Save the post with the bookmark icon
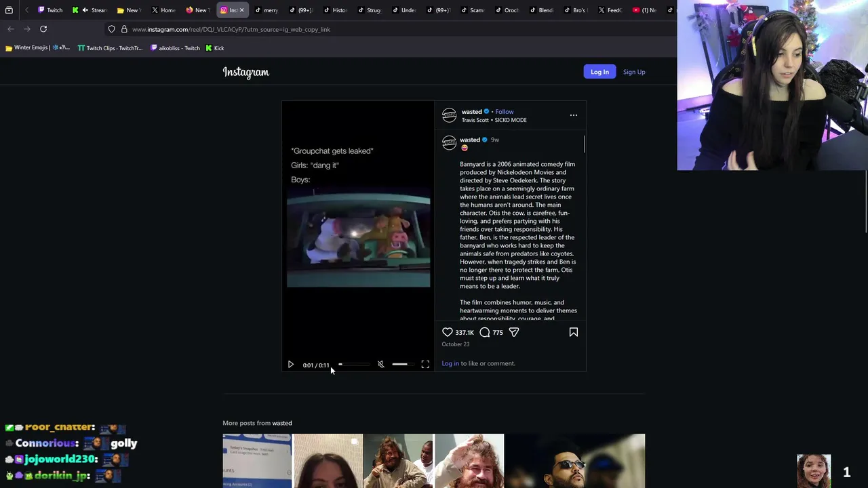 coord(574,332)
